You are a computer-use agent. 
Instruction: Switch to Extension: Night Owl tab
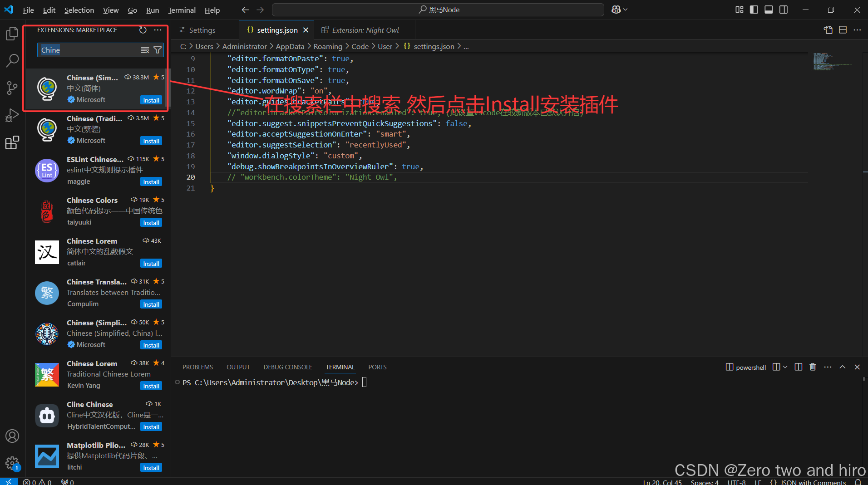(x=365, y=30)
